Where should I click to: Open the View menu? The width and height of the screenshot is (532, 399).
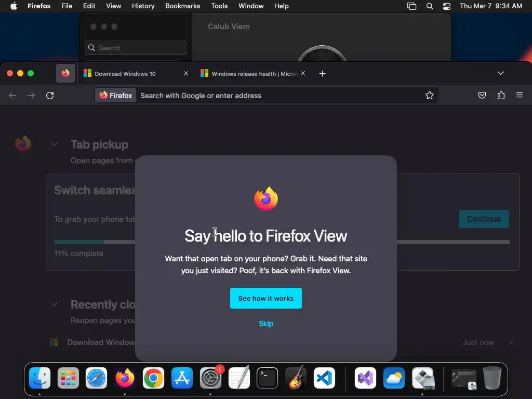click(113, 6)
